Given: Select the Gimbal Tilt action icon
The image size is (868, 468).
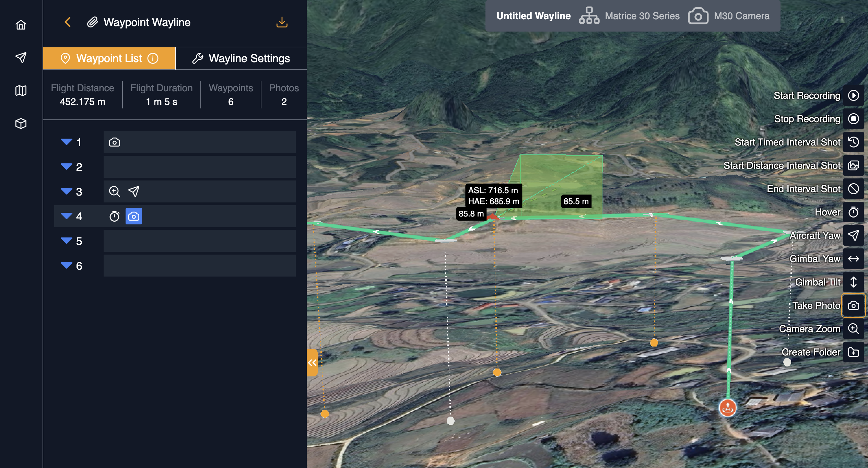Looking at the screenshot, I should click(853, 282).
